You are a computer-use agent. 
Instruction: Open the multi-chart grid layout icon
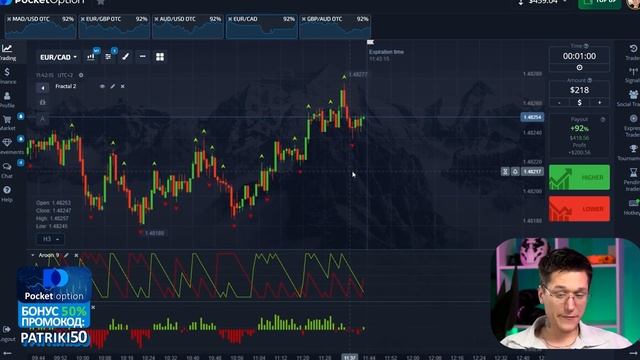pyautogui.click(x=160, y=57)
